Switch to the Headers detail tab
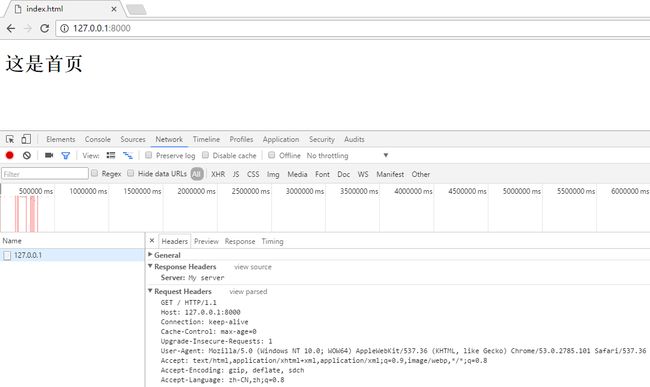Viewport: 650px width, 387px height. pyautogui.click(x=175, y=241)
